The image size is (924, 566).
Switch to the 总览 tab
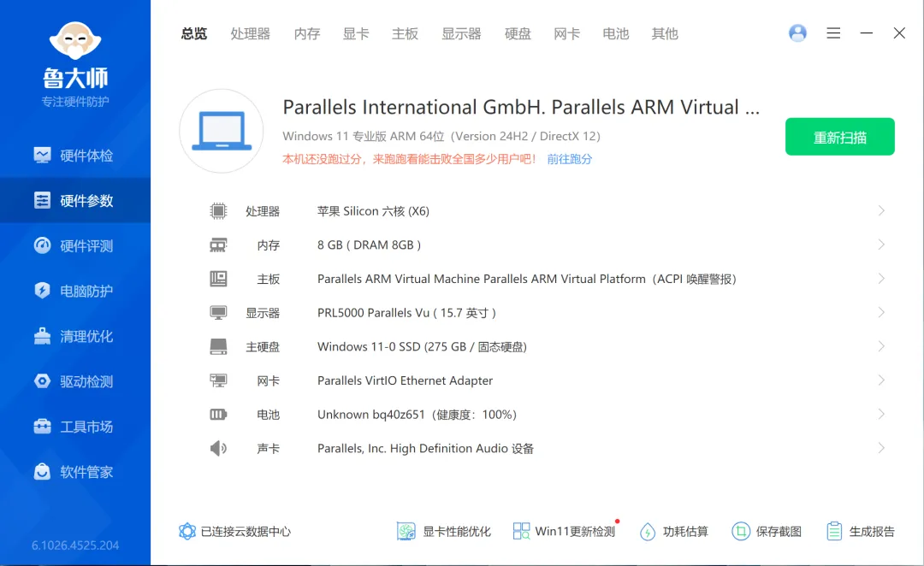click(194, 33)
